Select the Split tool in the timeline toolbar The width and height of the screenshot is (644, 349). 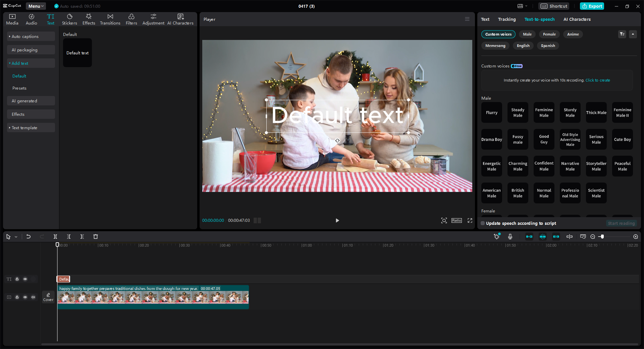pos(55,237)
